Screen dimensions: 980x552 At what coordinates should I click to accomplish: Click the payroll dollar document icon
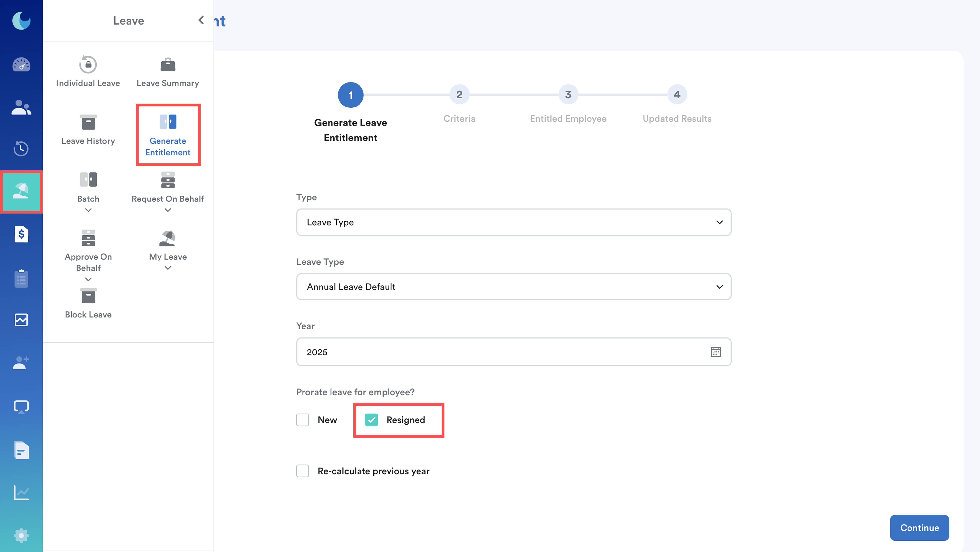21,234
